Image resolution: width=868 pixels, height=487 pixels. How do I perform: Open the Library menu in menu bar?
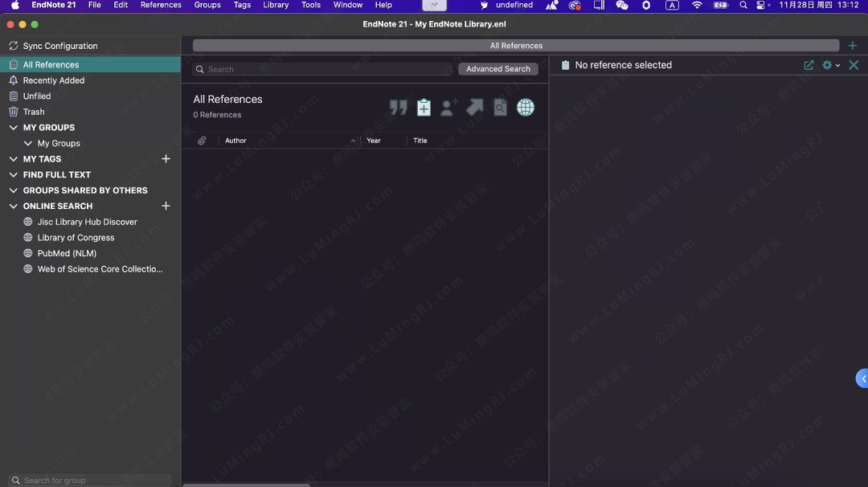pos(276,5)
